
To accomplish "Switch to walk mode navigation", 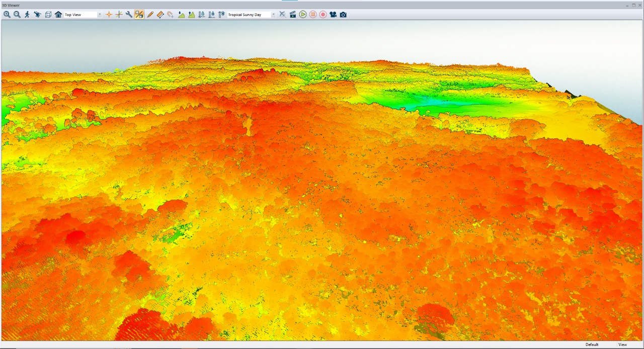I will coord(27,15).
